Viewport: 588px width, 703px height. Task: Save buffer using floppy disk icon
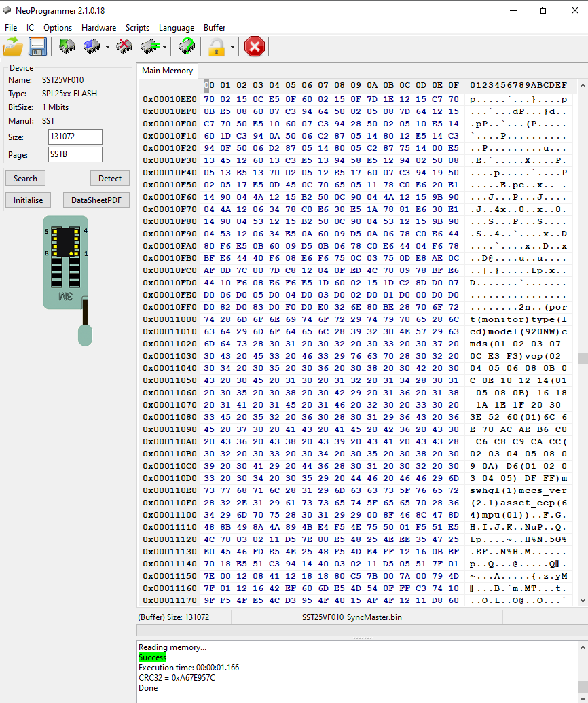pos(37,46)
